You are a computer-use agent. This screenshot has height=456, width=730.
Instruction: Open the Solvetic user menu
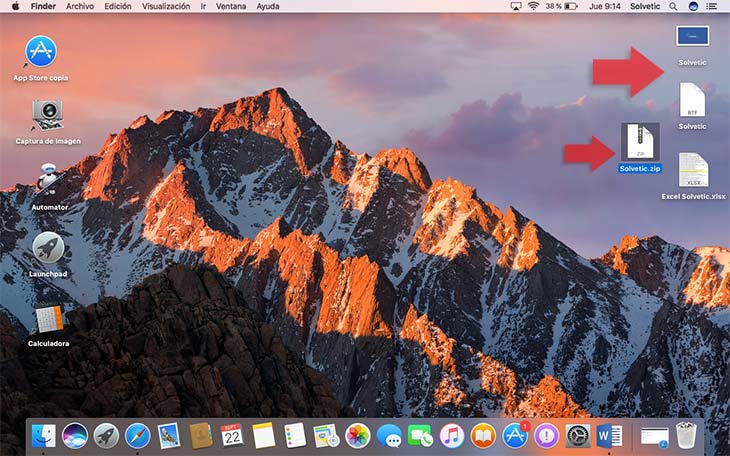pos(645,6)
